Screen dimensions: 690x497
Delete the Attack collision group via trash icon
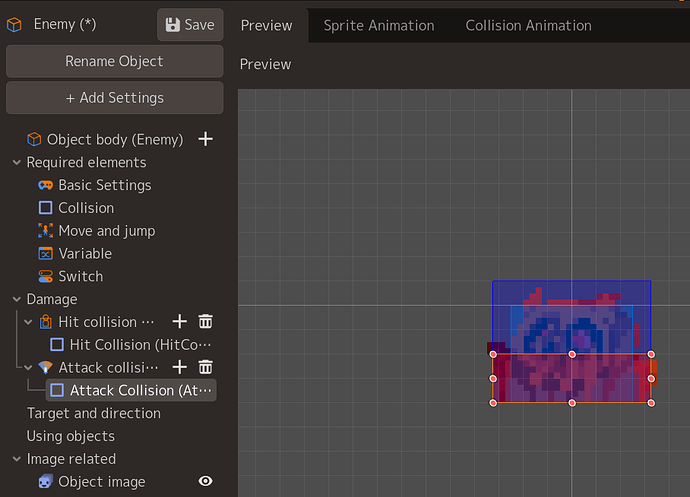pyautogui.click(x=206, y=367)
